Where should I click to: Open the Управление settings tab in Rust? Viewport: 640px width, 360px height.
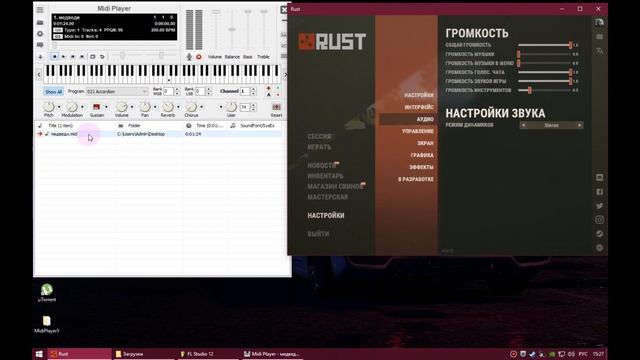tap(418, 131)
